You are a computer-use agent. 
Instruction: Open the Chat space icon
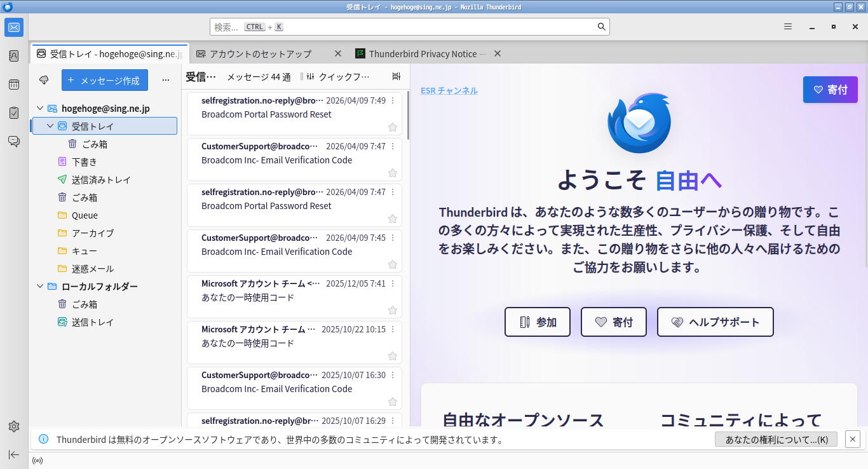(x=14, y=141)
